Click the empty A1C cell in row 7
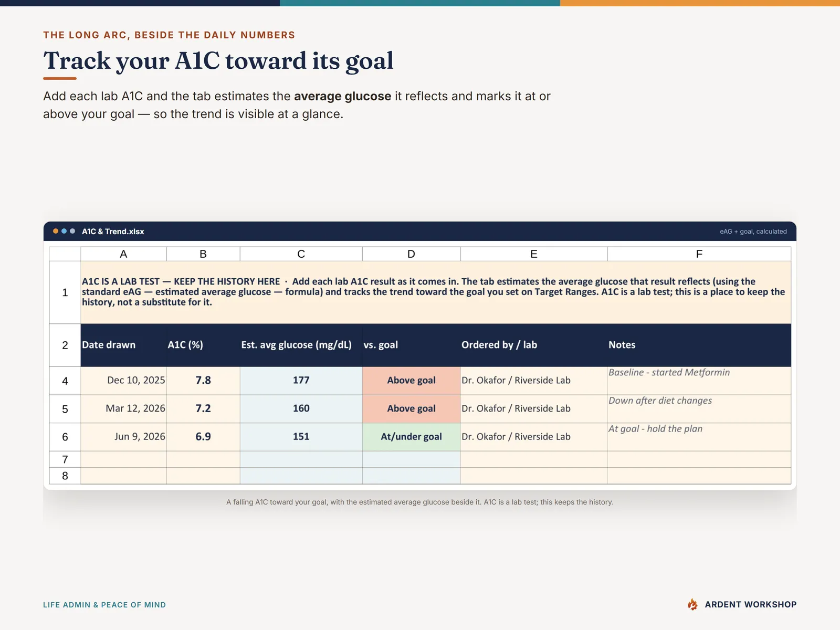This screenshot has width=840, height=630. coord(203,459)
